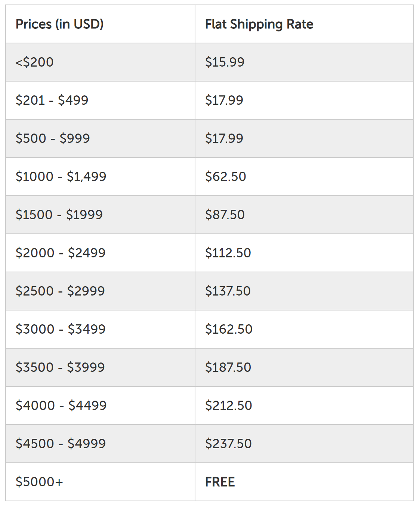Select the $2500 - $2999 price range

click(60, 291)
